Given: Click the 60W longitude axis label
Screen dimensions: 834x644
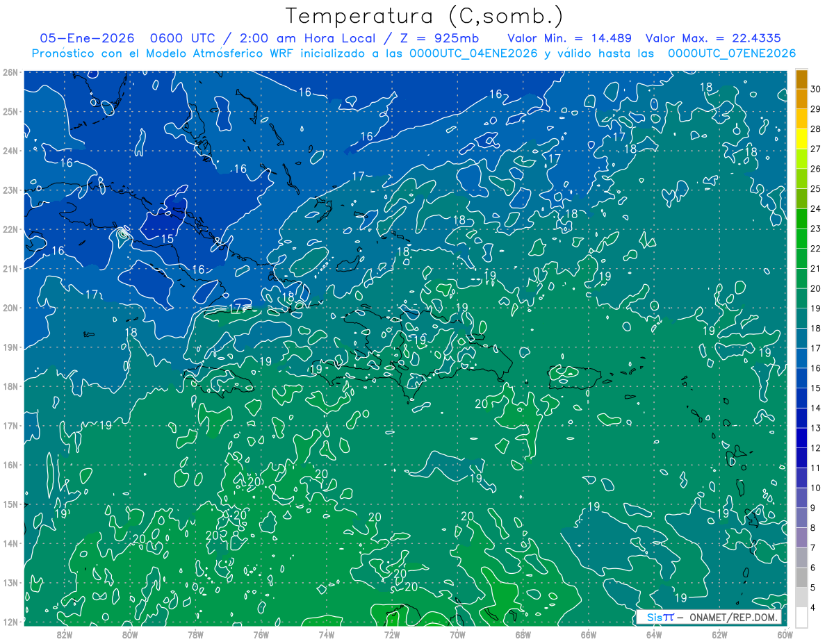Looking at the screenshot, I should pos(785,634).
